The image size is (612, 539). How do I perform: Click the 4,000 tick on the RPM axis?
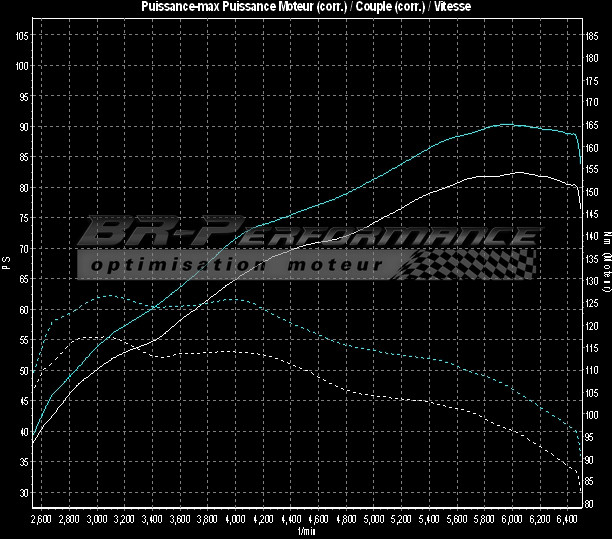[x=235, y=520]
